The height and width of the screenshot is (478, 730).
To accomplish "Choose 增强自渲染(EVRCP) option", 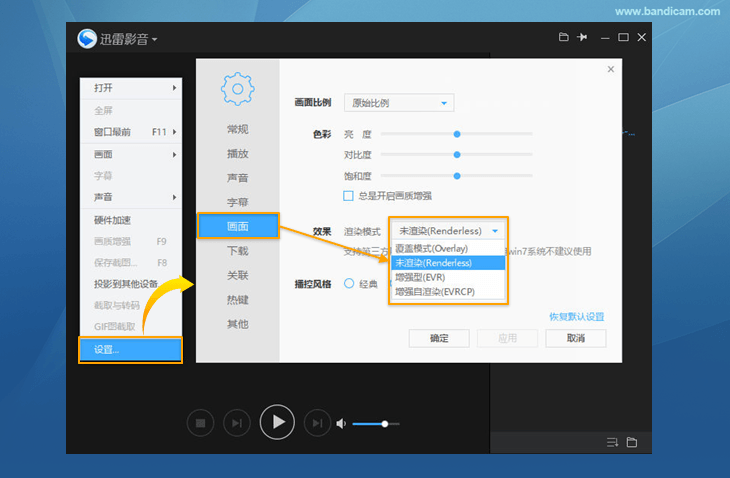I will pos(448,292).
